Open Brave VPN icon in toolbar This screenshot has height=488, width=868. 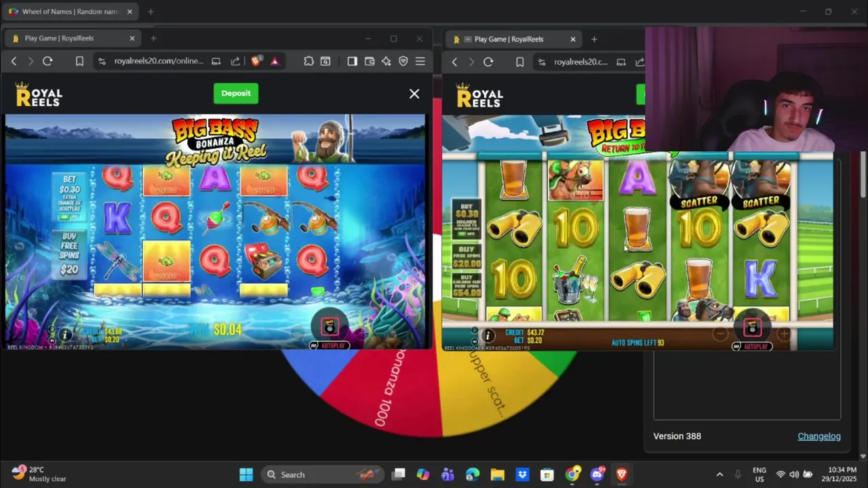pos(403,61)
